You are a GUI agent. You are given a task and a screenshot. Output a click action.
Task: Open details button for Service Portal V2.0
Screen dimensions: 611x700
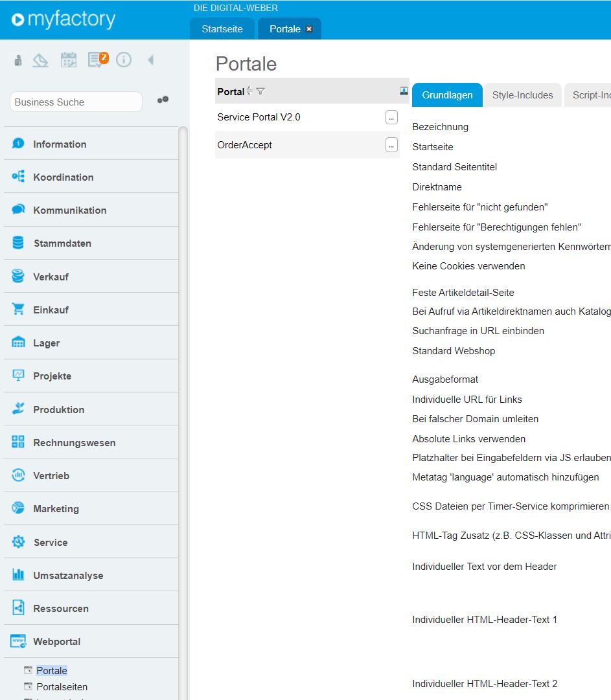pos(391,117)
